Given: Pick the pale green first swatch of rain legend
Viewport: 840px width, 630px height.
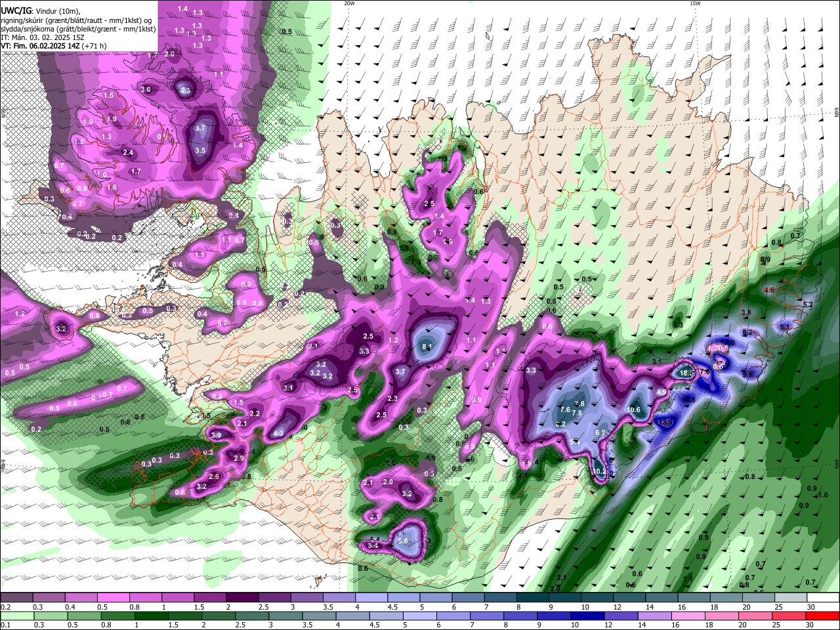Looking at the screenshot, I should [16, 616].
